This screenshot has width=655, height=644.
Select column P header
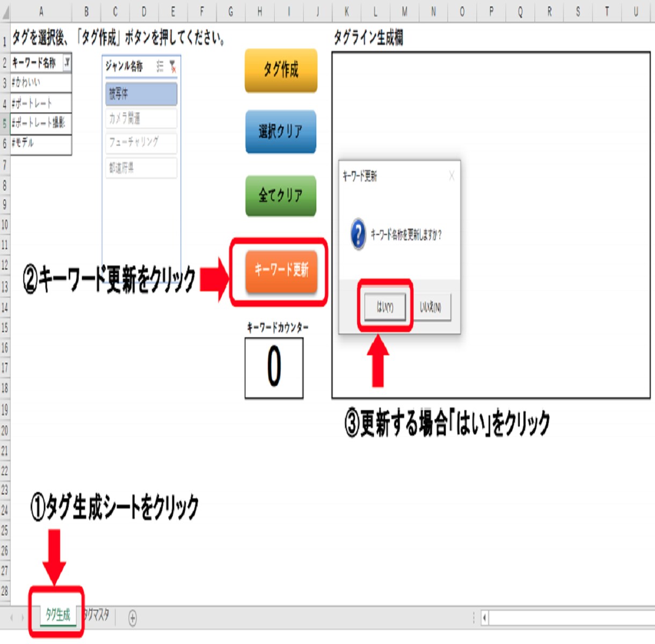[x=491, y=11]
